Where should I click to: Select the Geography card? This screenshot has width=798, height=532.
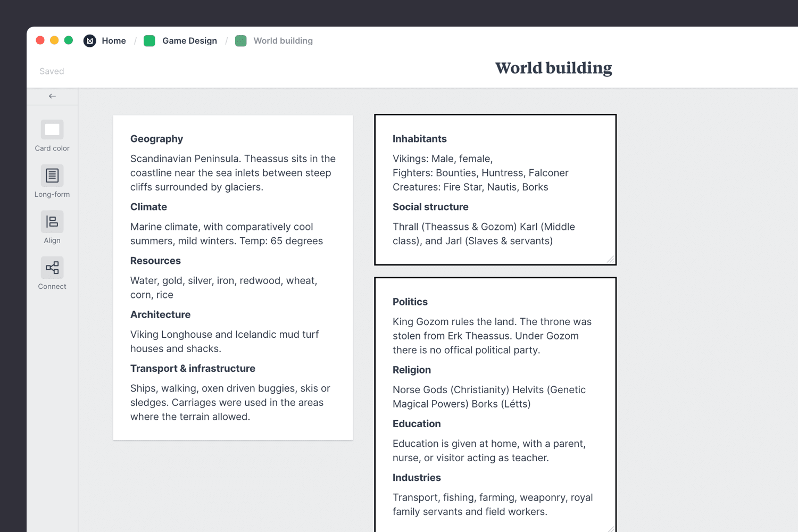tap(232, 277)
